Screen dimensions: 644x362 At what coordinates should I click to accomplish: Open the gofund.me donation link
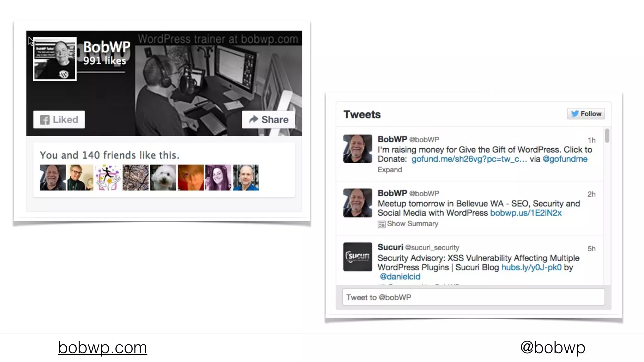tap(469, 159)
